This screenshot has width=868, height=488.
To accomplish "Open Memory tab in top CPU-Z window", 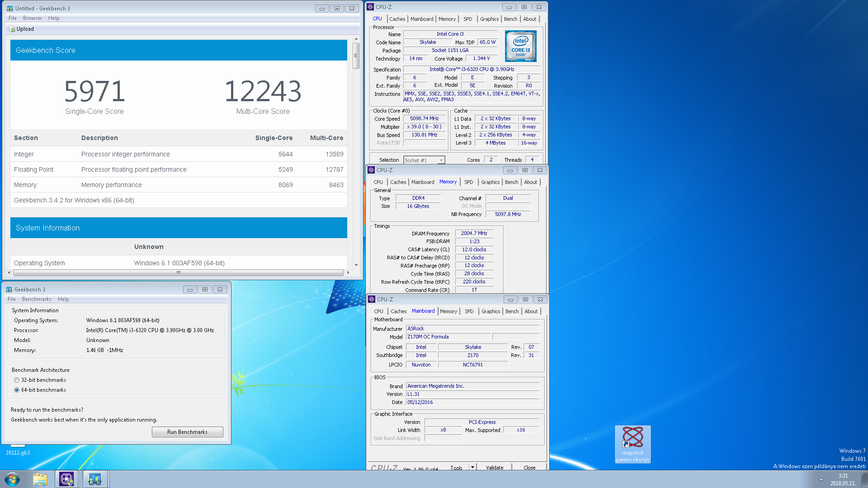I will coord(447,19).
